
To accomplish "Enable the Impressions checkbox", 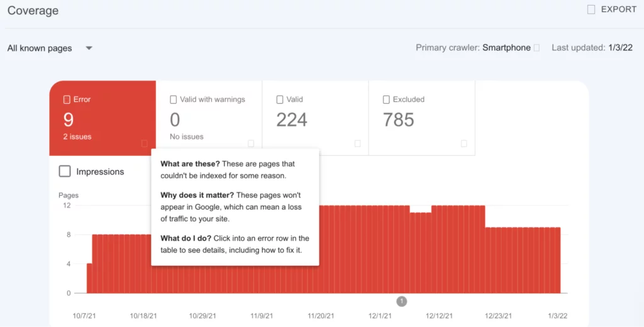I will [x=65, y=172].
